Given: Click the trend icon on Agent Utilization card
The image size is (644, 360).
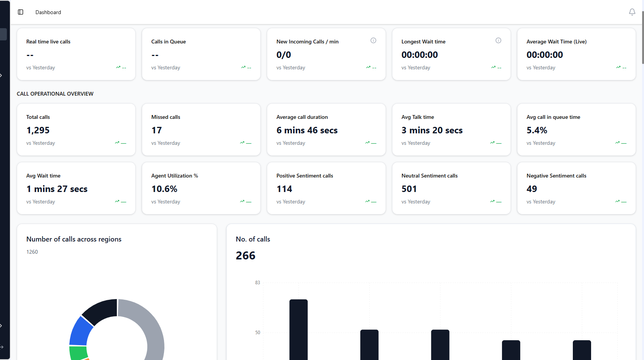Looking at the screenshot, I should (x=243, y=202).
